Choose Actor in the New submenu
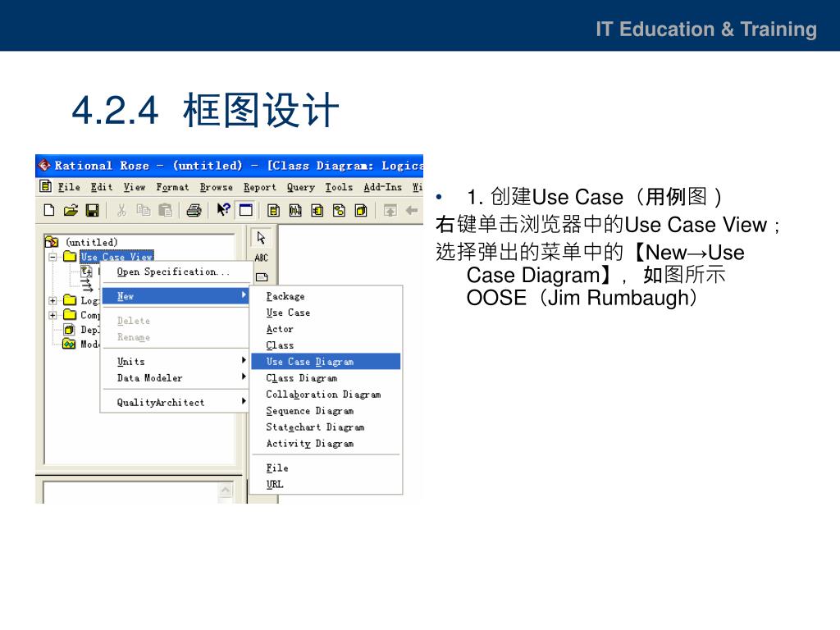The width and height of the screenshot is (840, 630). click(326, 329)
